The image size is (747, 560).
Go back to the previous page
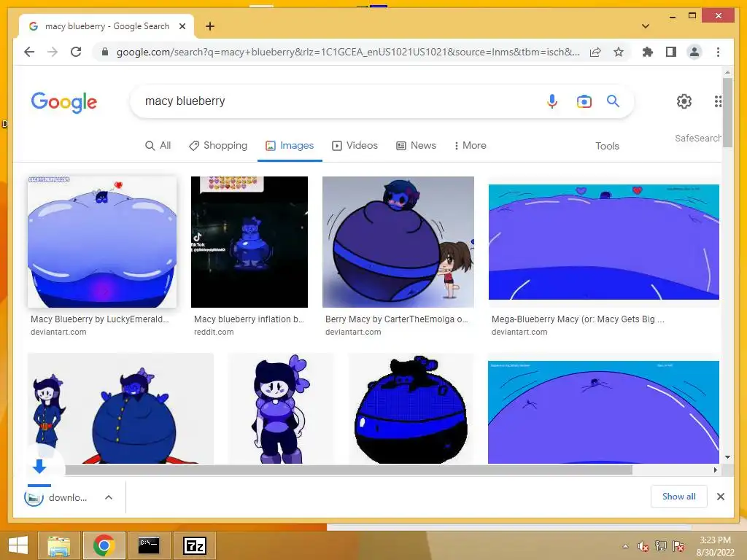[x=29, y=52]
